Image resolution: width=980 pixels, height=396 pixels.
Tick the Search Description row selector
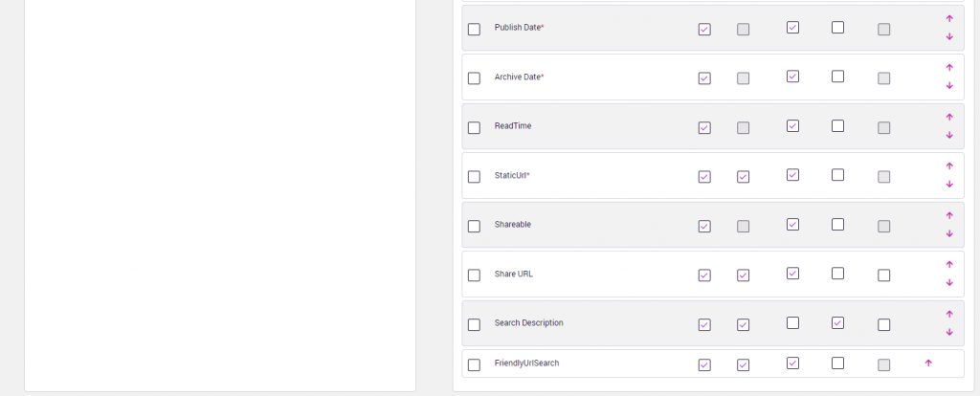pos(474,324)
